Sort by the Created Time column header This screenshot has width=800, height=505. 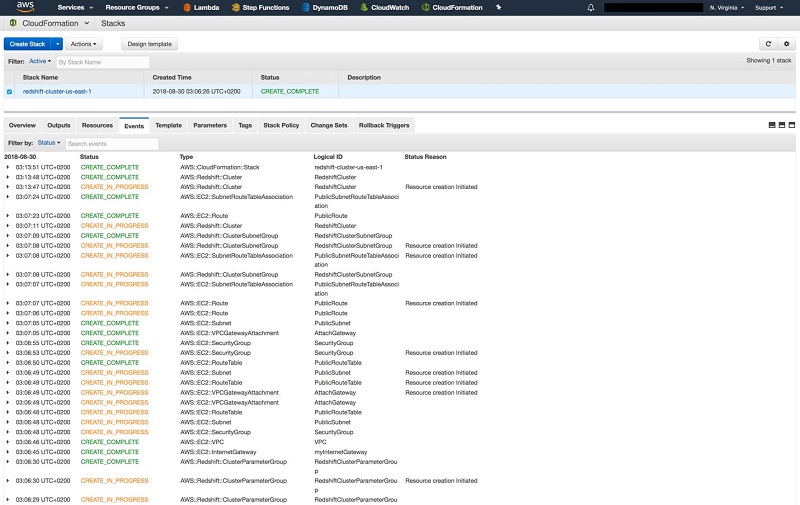[x=172, y=78]
